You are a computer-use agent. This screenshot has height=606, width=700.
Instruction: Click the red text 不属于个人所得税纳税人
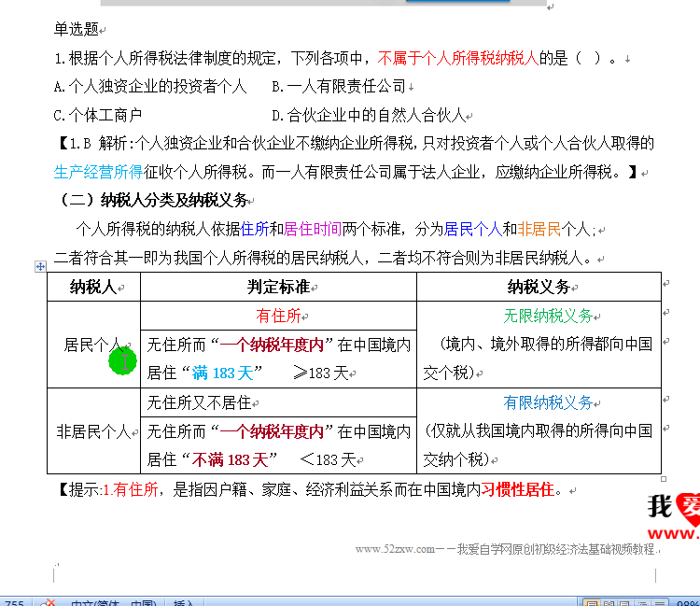point(458,58)
